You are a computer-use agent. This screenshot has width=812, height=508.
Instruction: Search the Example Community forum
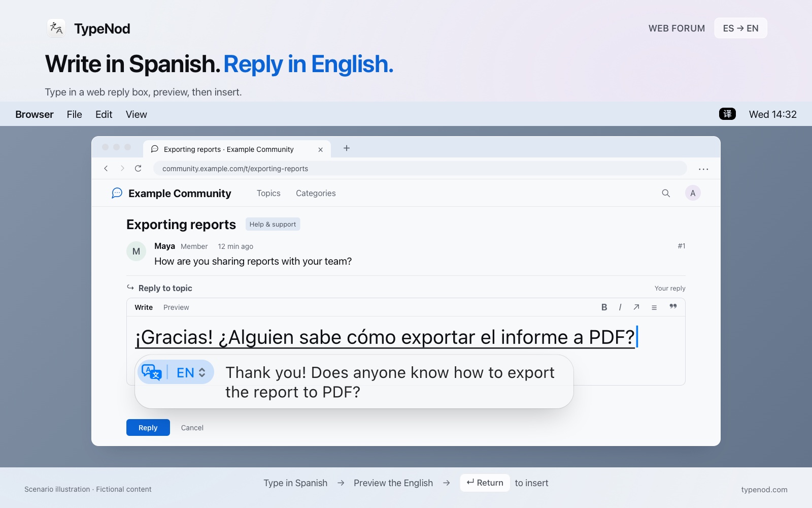tap(666, 193)
